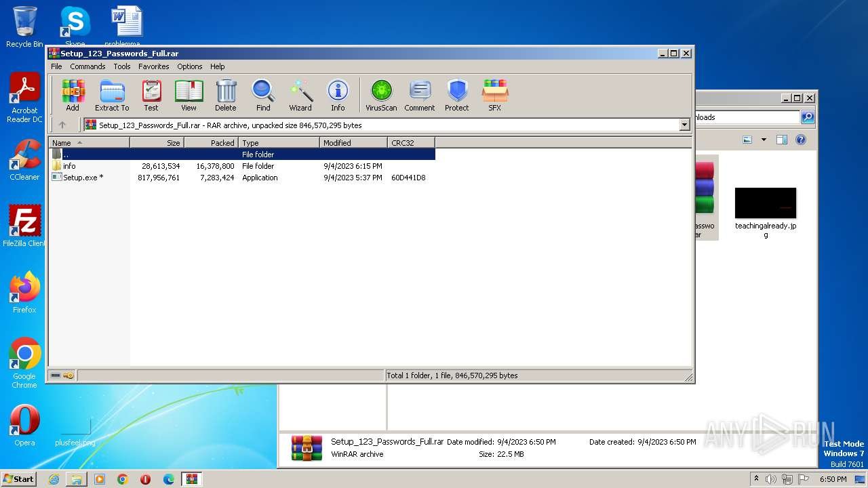Open CCleaner desktop shortcut
This screenshot has height=488, width=868.
coord(24,160)
